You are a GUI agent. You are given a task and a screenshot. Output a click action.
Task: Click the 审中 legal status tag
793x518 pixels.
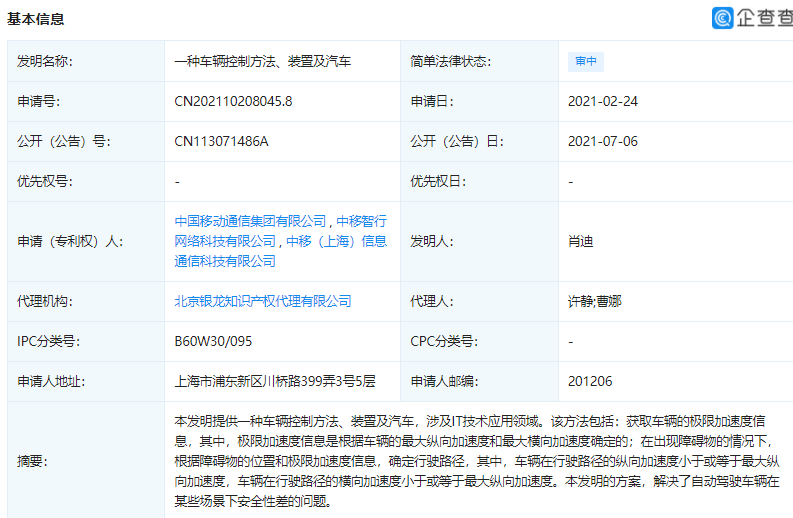586,61
